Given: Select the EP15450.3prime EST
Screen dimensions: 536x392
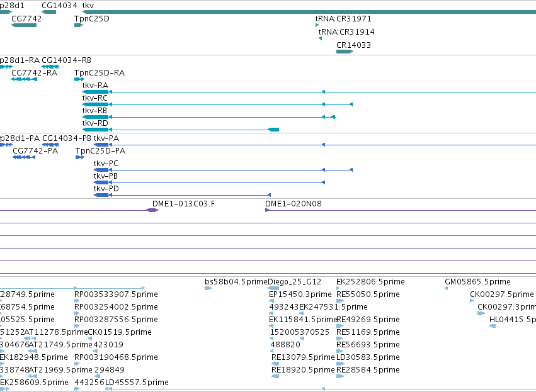Looking at the screenshot, I should click(x=271, y=301).
